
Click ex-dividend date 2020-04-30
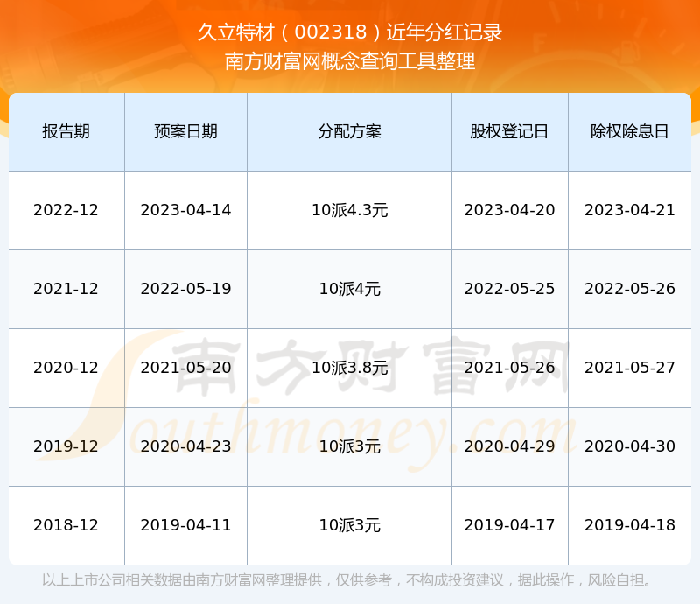click(629, 446)
